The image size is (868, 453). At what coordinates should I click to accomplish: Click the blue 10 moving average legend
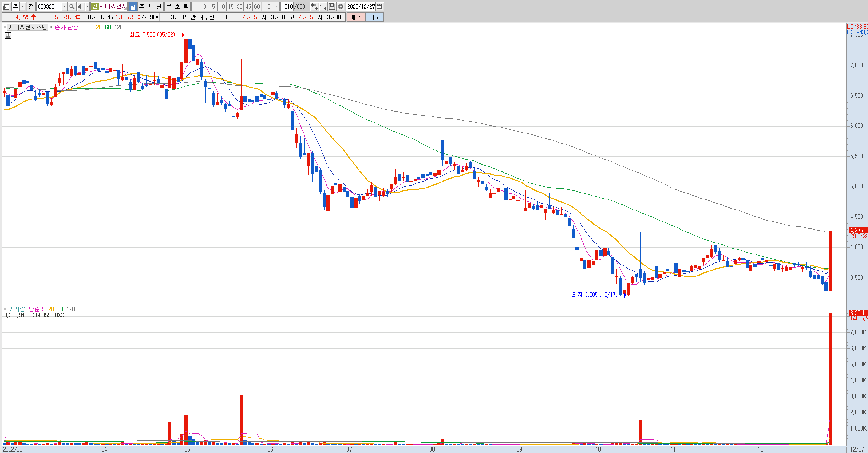pos(89,28)
